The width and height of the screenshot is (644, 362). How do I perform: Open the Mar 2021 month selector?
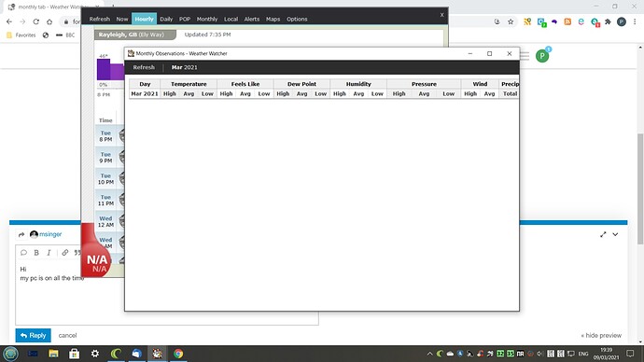tap(185, 67)
